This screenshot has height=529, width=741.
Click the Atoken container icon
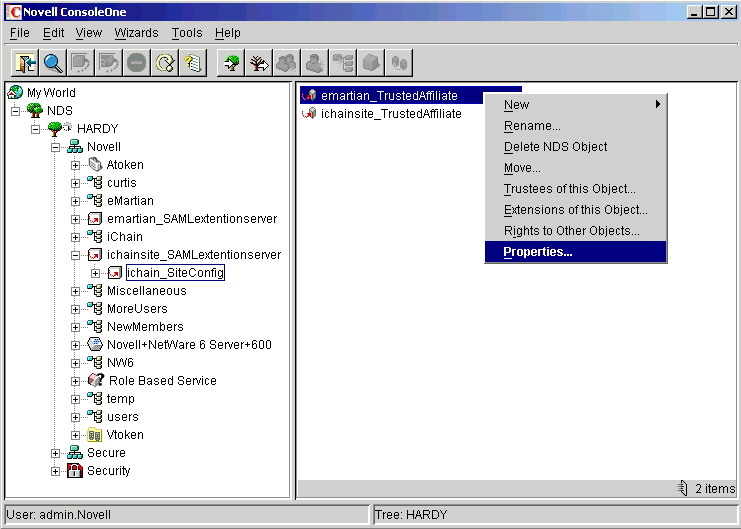95,165
